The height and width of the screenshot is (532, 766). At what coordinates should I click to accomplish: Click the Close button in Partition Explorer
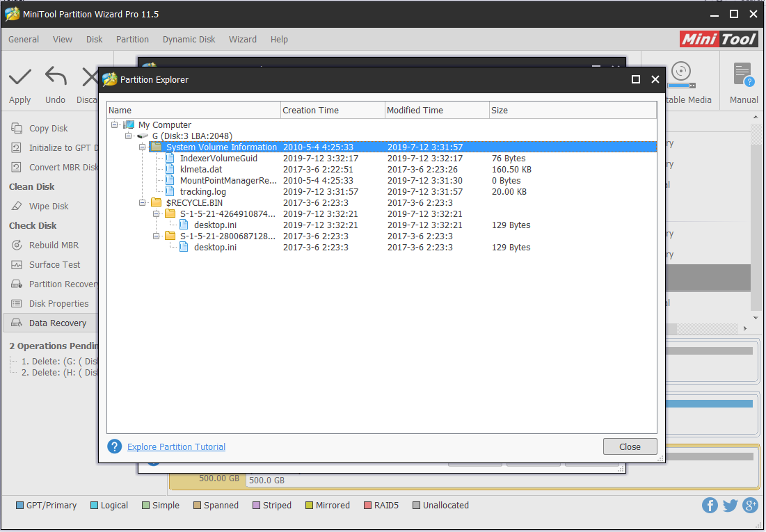tap(630, 446)
